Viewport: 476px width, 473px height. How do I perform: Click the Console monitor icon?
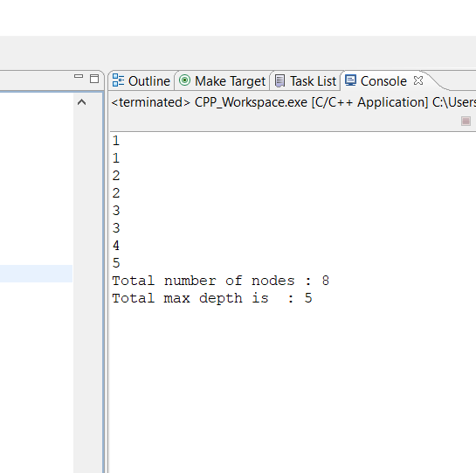click(x=350, y=80)
